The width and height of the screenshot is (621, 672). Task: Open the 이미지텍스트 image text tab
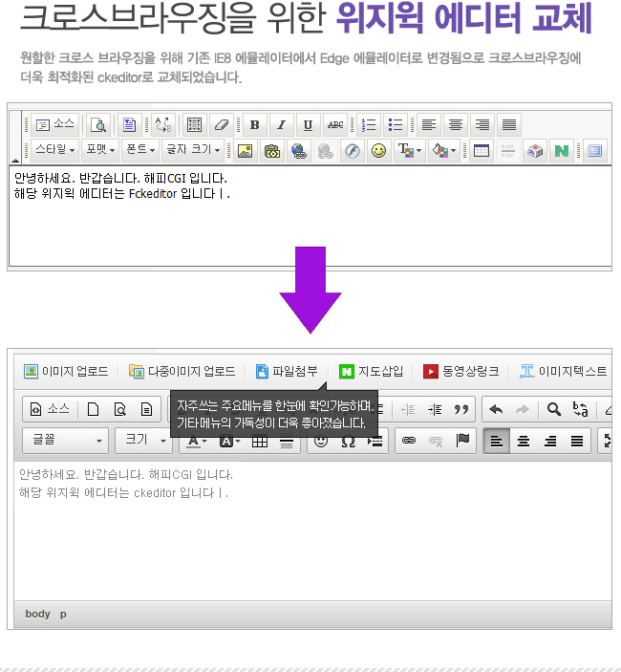click(563, 371)
